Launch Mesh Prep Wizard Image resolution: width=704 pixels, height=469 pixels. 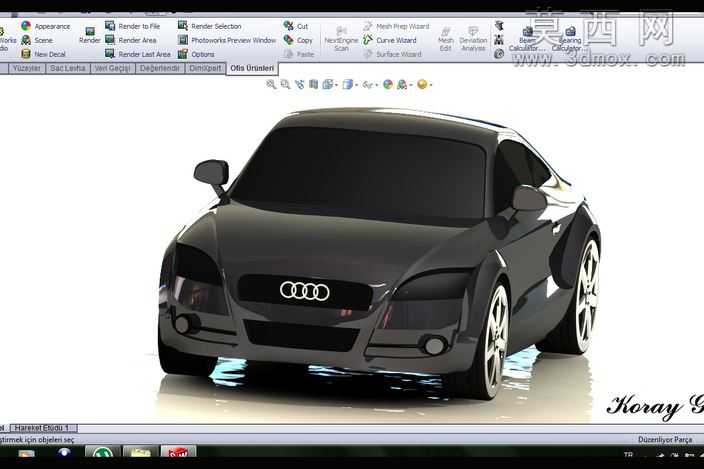[x=396, y=26]
